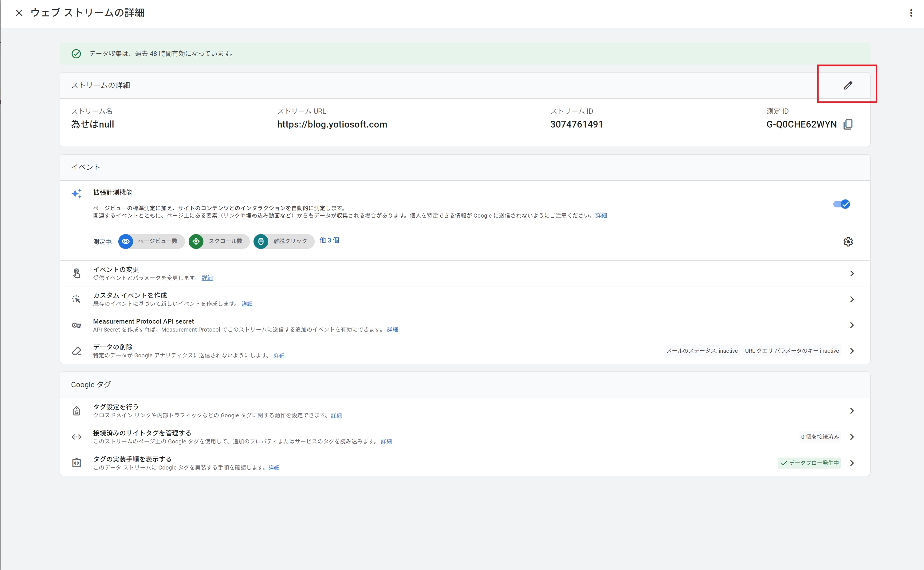The width and height of the screenshot is (924, 570).
Task: Click the page views eye icon chip
Action: tap(126, 241)
